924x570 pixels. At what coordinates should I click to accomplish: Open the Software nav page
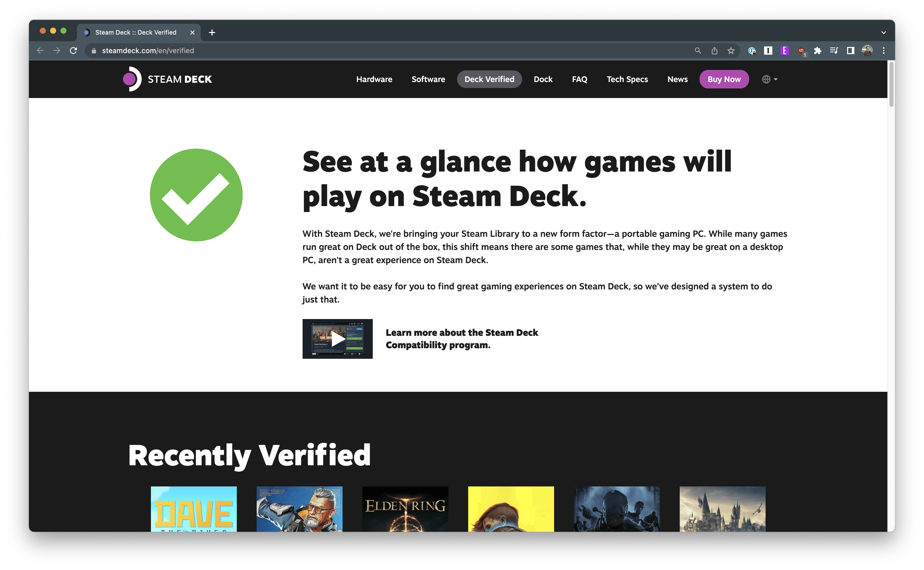(x=428, y=79)
